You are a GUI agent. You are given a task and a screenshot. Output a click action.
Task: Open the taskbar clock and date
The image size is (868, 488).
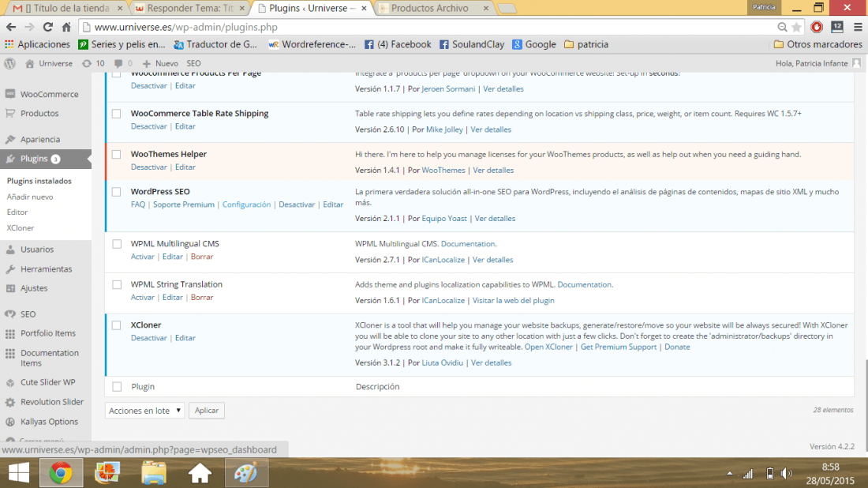(x=830, y=474)
